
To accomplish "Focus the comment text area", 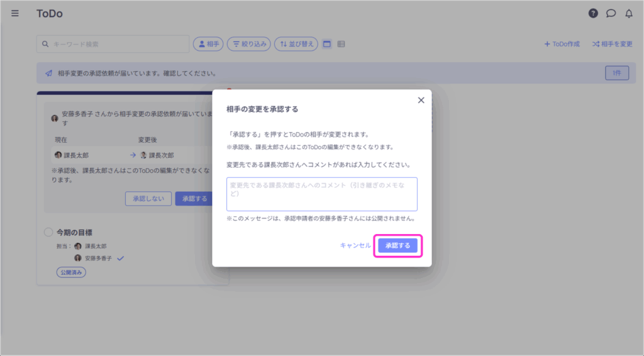I will 321,194.
